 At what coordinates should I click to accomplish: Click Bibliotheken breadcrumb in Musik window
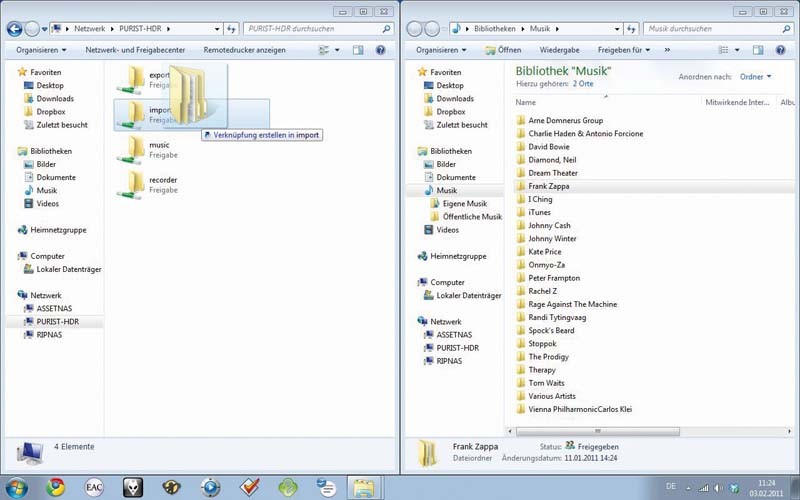(x=495, y=29)
